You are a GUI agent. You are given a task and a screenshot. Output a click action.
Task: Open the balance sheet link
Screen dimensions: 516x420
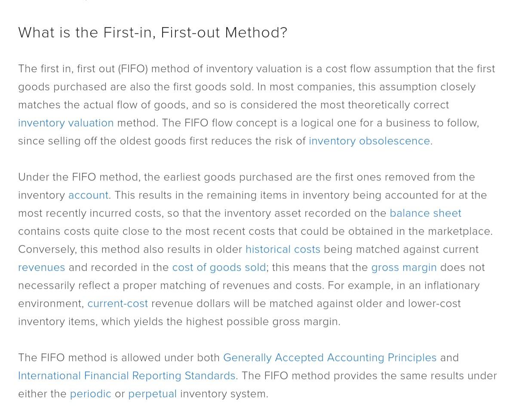pos(425,213)
